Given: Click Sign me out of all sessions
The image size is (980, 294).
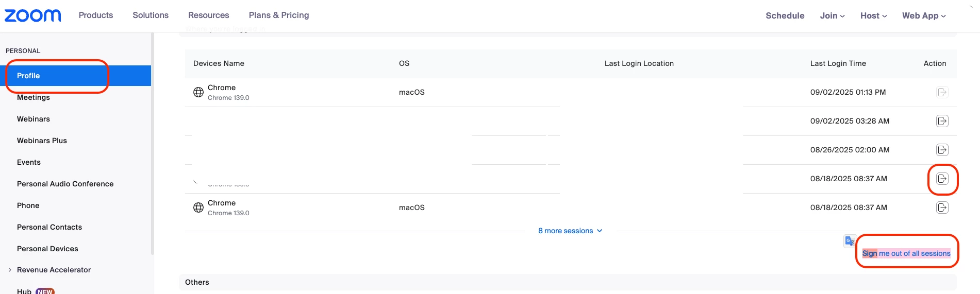Looking at the screenshot, I should coord(906,253).
